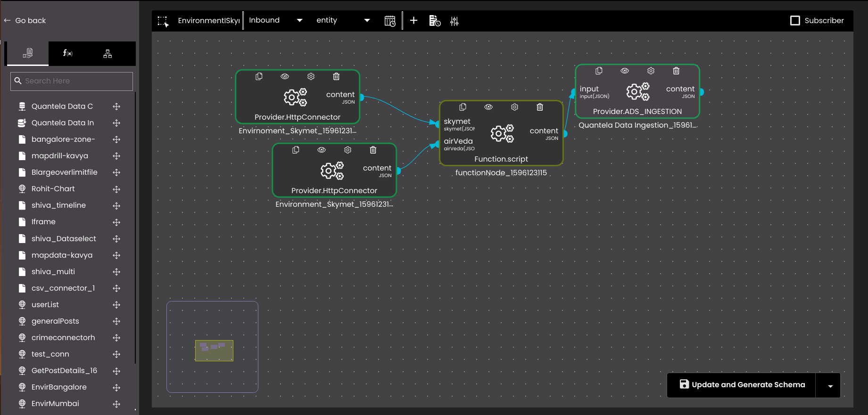Click Go back link
Image resolution: width=868 pixels, height=415 pixels.
click(x=25, y=21)
